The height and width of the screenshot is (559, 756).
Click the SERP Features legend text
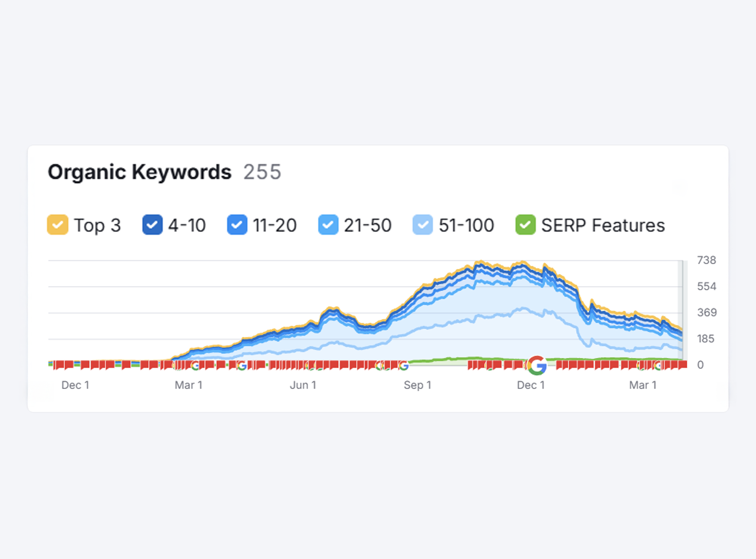603,225
